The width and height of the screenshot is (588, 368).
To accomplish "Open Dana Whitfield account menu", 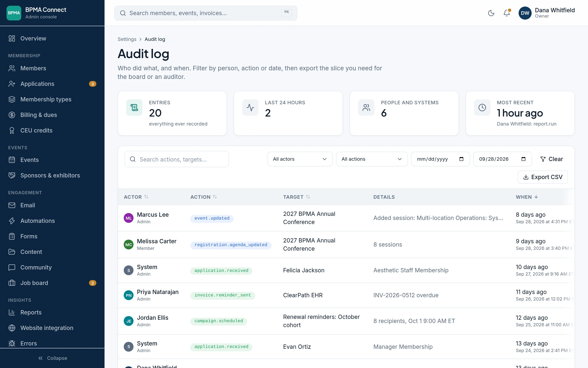I will pos(547,13).
